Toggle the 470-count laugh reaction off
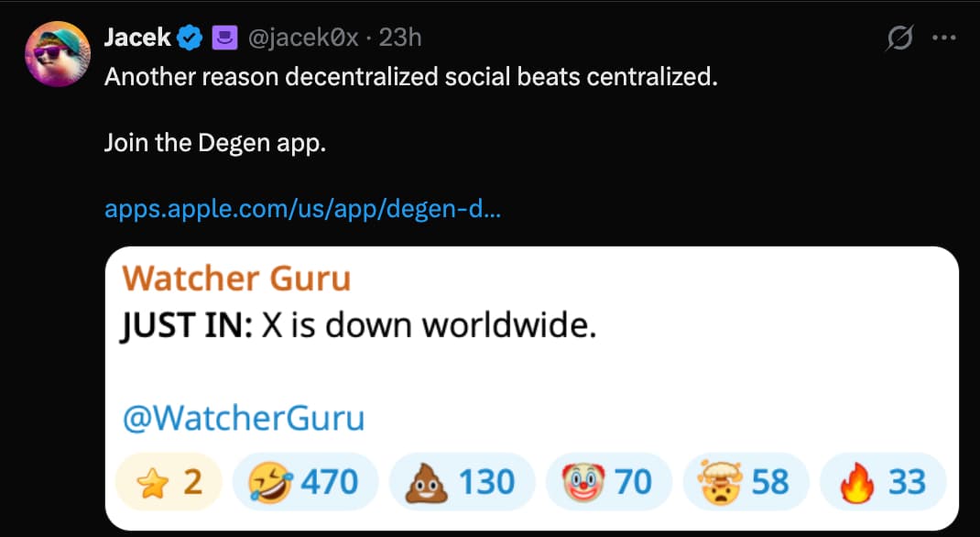 click(305, 480)
